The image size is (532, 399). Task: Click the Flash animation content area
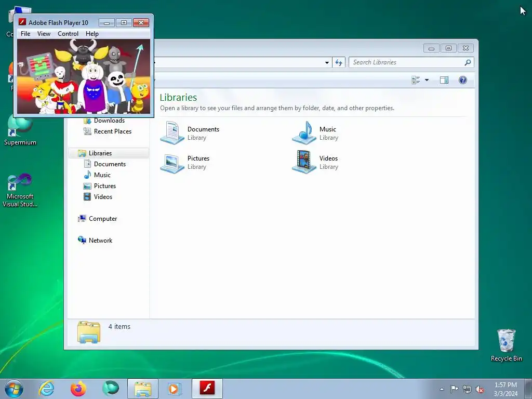84,76
